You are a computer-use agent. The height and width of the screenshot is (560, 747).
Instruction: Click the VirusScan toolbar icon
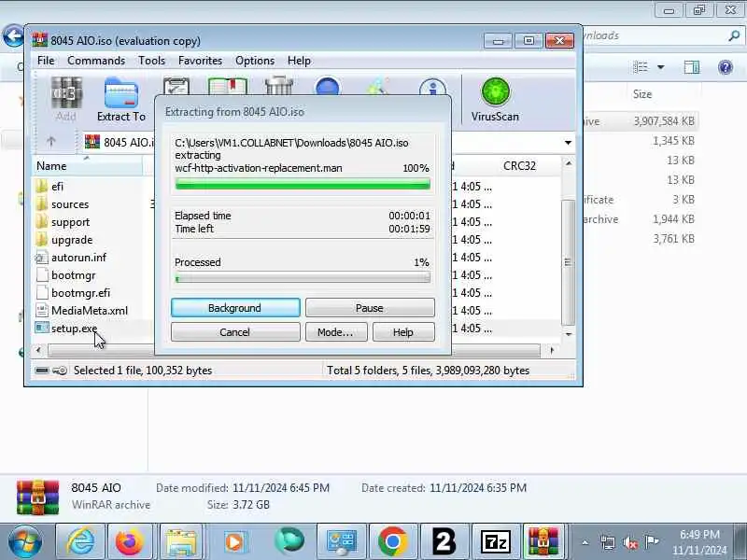tap(495, 99)
